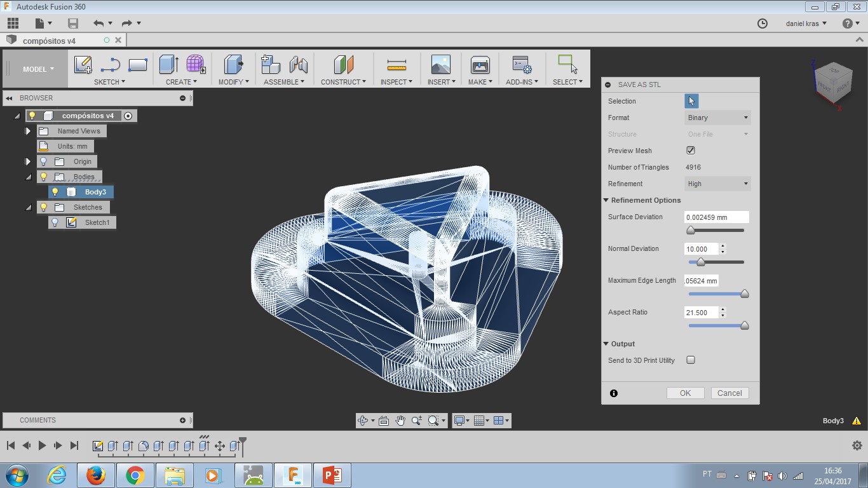Open the MODEL workspace dropdown
The width and height of the screenshot is (868, 488).
(x=38, y=69)
